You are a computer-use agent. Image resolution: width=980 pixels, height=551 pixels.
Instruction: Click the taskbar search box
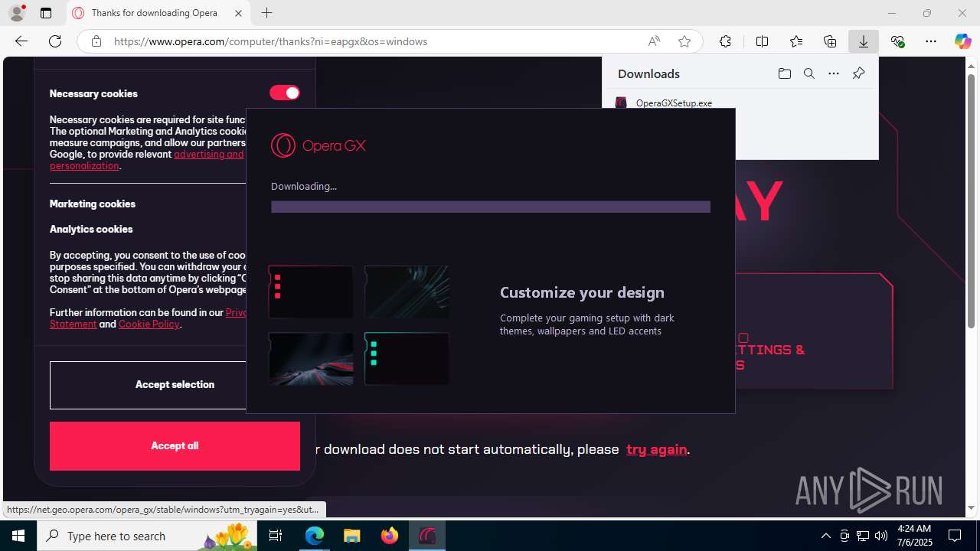click(147, 536)
